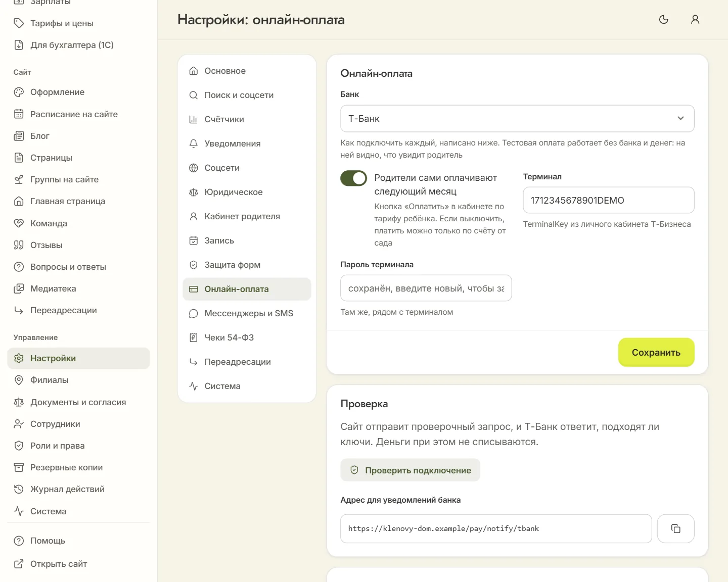
Task: Open Основное settings section
Action: coord(247,71)
